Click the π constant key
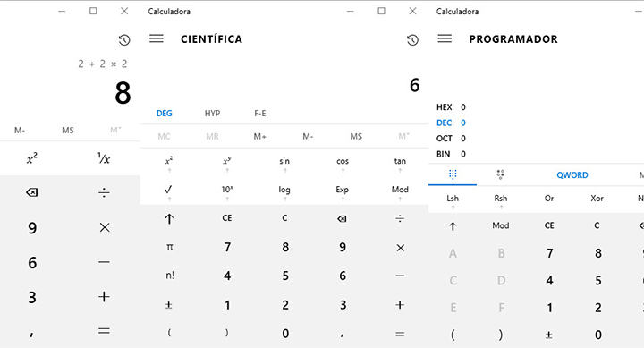 click(170, 247)
